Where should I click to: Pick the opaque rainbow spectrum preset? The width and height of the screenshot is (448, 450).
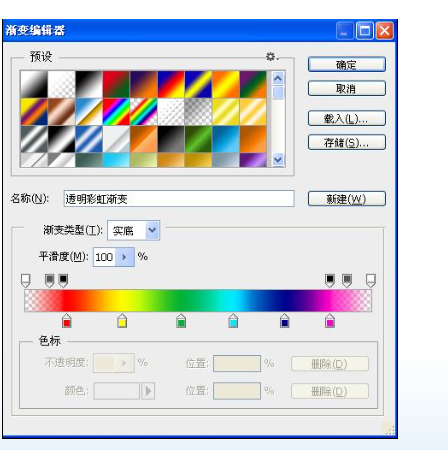tap(116, 112)
